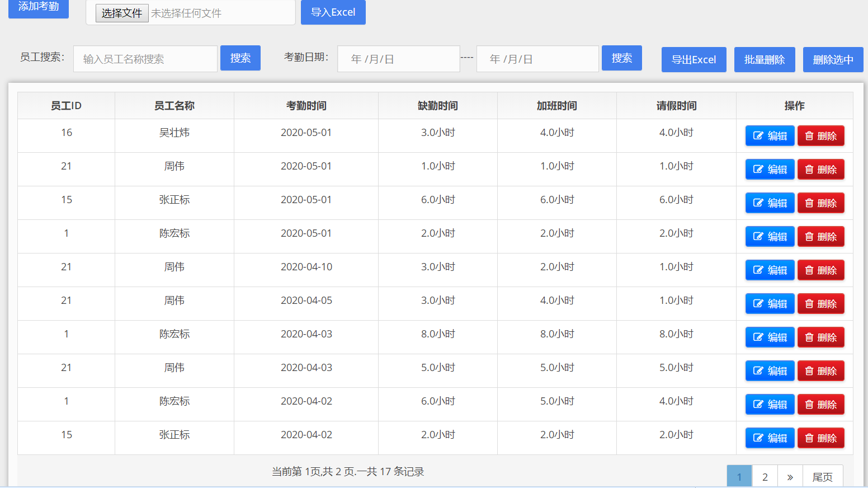This screenshot has height=488, width=868.
Task: Delete 张正标's 2020-05-01 attendance record
Action: (x=820, y=203)
